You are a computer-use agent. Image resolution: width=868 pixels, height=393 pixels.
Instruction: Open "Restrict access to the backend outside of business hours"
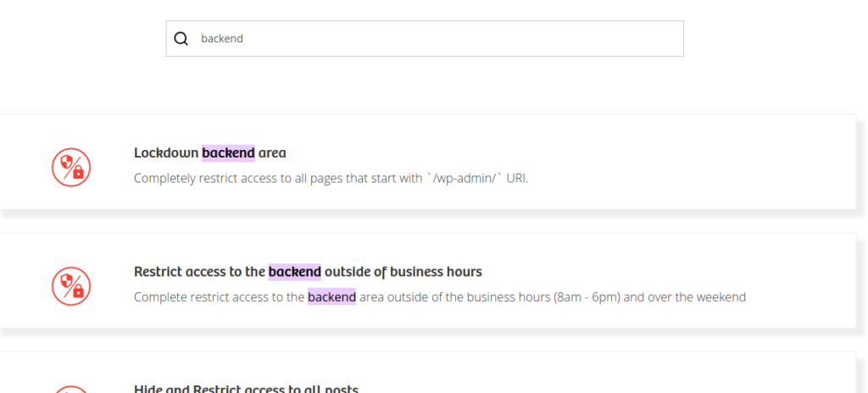pos(308,272)
